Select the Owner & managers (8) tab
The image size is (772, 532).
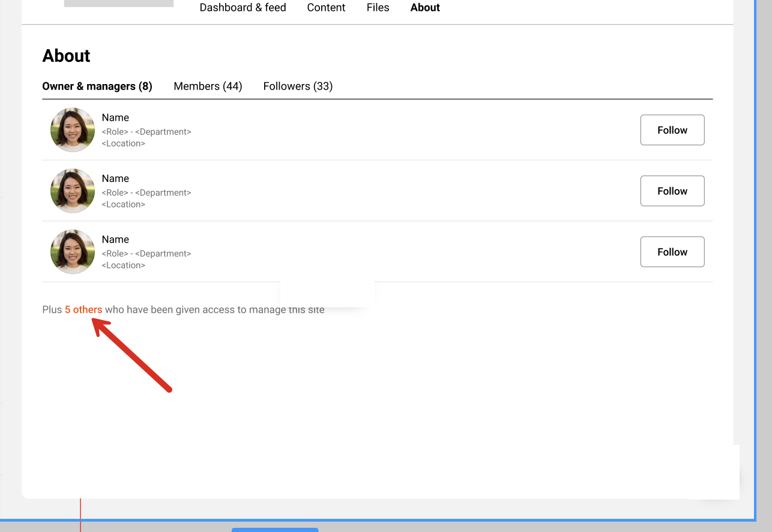[97, 86]
